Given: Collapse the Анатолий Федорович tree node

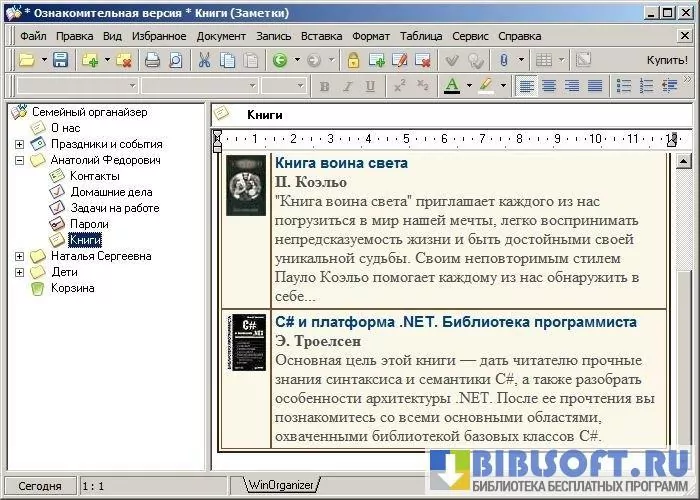Looking at the screenshot, I should 19,160.
